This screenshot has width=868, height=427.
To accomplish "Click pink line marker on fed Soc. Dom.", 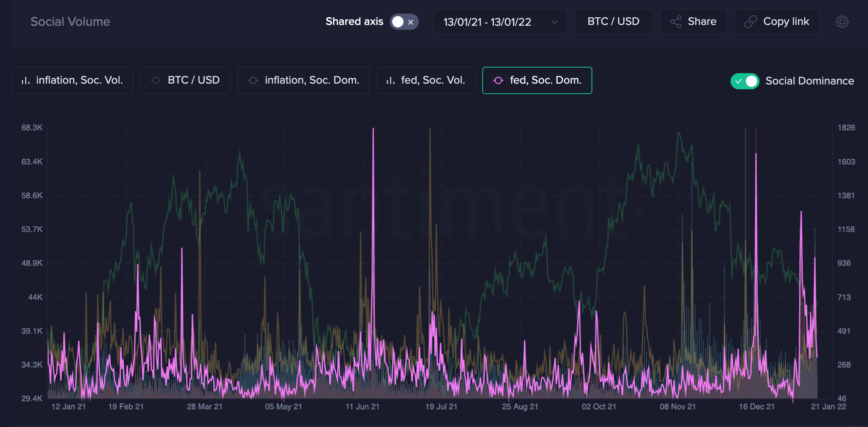I will (498, 80).
